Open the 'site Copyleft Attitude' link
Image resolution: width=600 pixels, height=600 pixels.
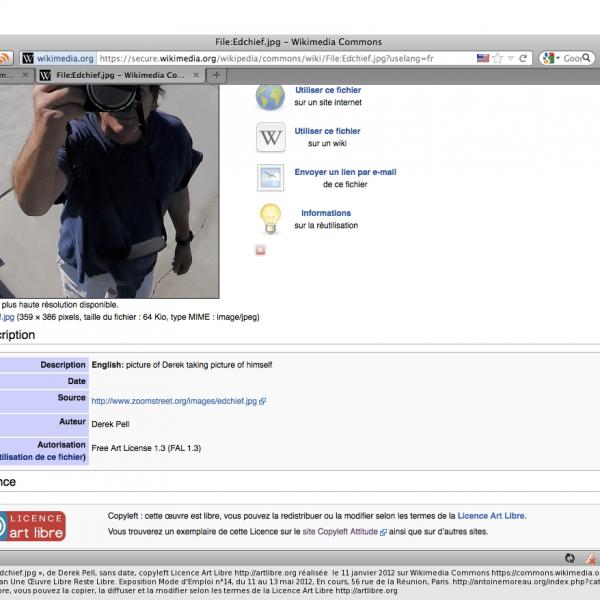340,532
